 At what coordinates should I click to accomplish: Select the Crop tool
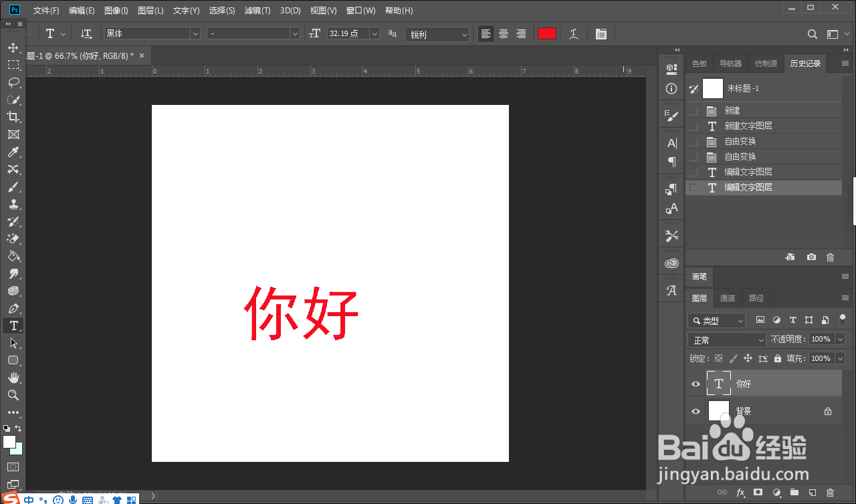(x=13, y=117)
